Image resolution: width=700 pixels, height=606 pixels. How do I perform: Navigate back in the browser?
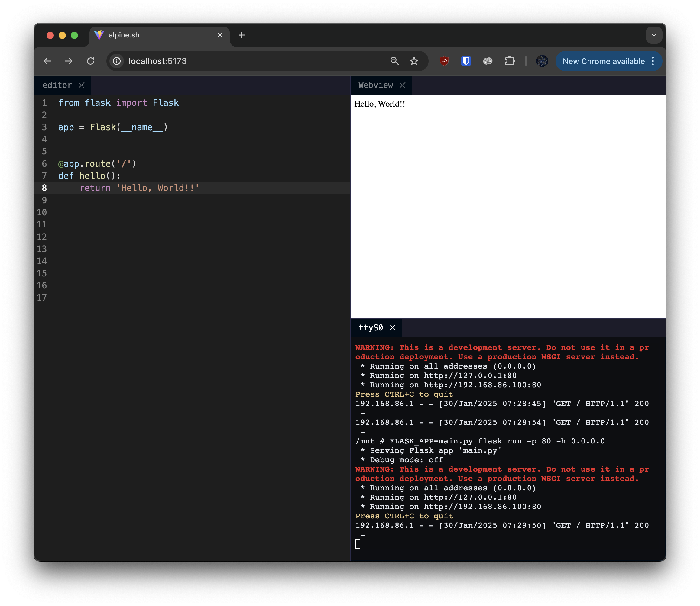pyautogui.click(x=47, y=61)
